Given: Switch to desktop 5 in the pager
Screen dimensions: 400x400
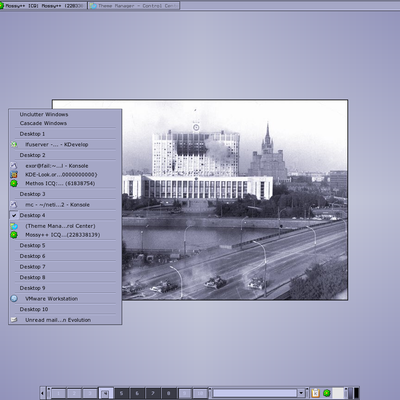Looking at the screenshot, I should [x=122, y=393].
